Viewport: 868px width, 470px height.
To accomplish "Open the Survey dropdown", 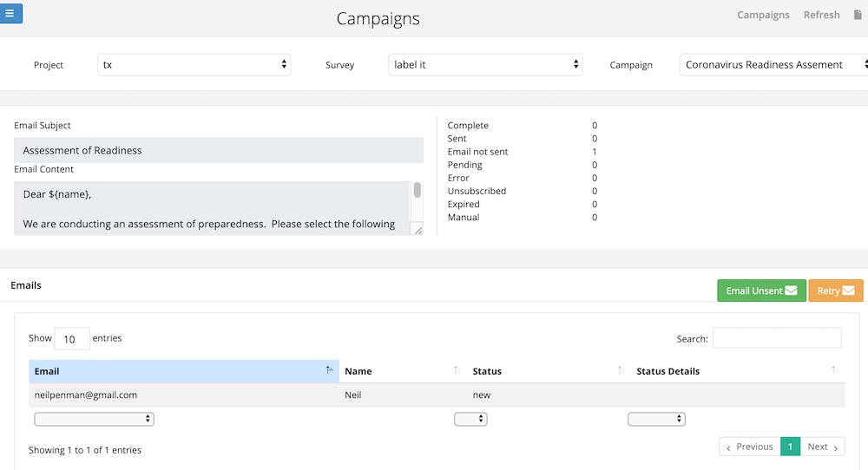I will [485, 64].
